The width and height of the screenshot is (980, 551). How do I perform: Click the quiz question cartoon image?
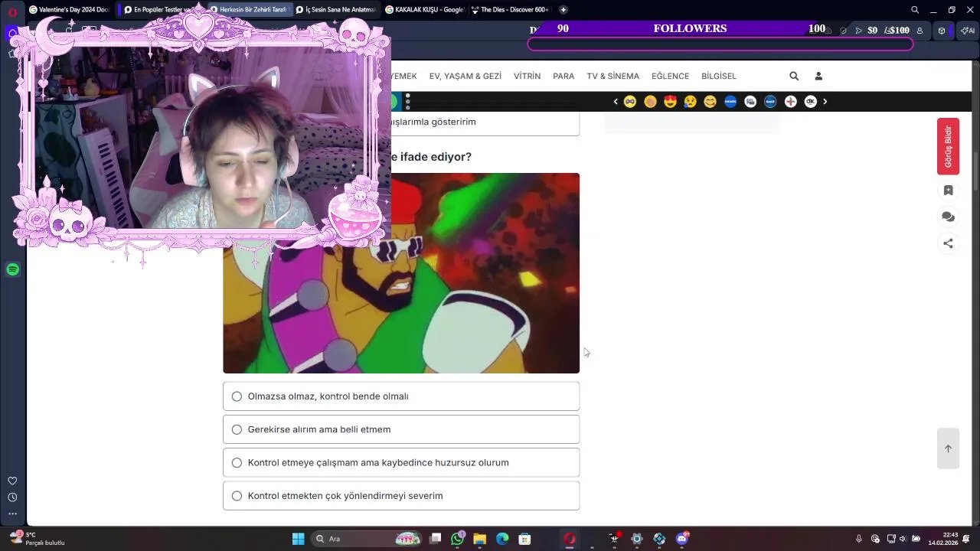tap(401, 273)
